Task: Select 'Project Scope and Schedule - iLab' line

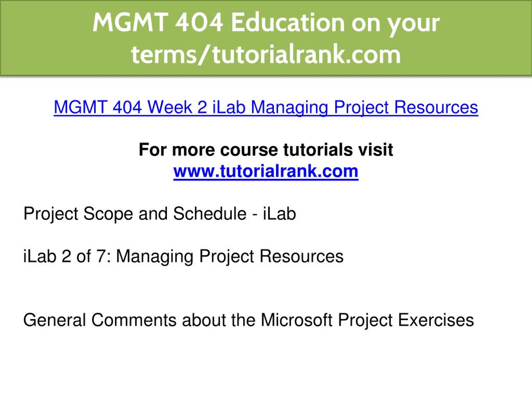Action: click(159, 214)
